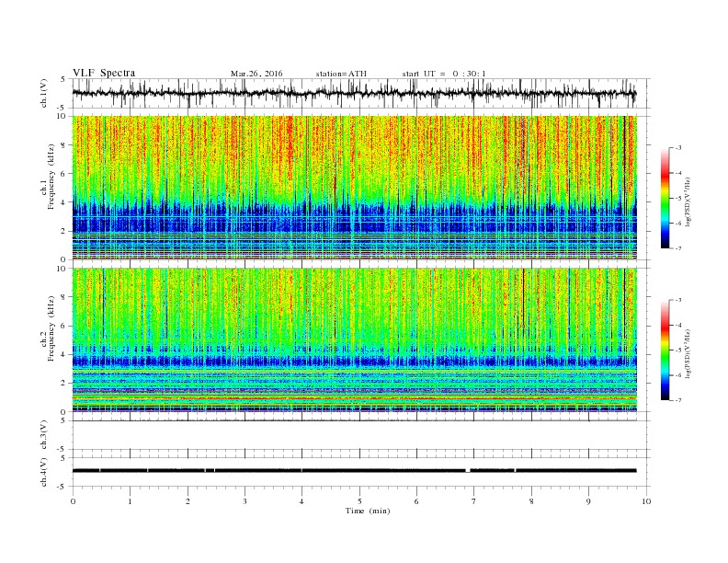Click the thick black ch.4 signal trace
This screenshot has width=728, height=563.
pyautogui.click(x=354, y=471)
